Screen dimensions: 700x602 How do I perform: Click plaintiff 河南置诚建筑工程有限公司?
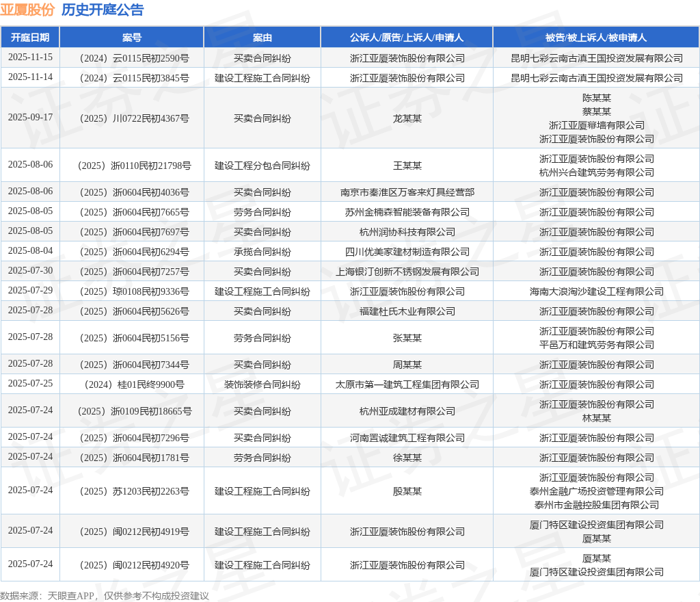coord(407,438)
